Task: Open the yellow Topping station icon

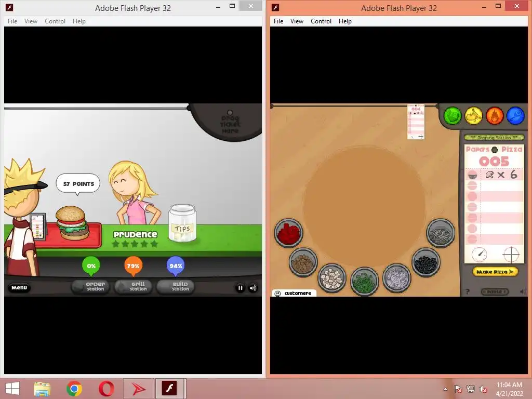Action: [x=474, y=116]
